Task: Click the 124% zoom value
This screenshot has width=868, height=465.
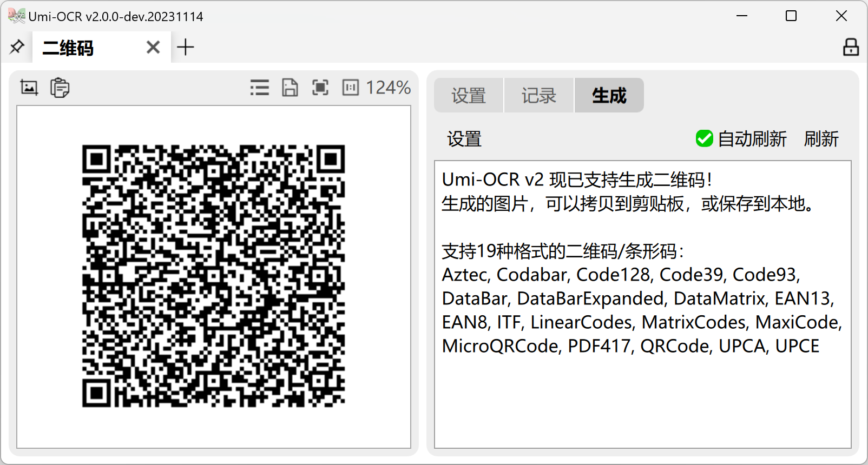Action: 389,88
